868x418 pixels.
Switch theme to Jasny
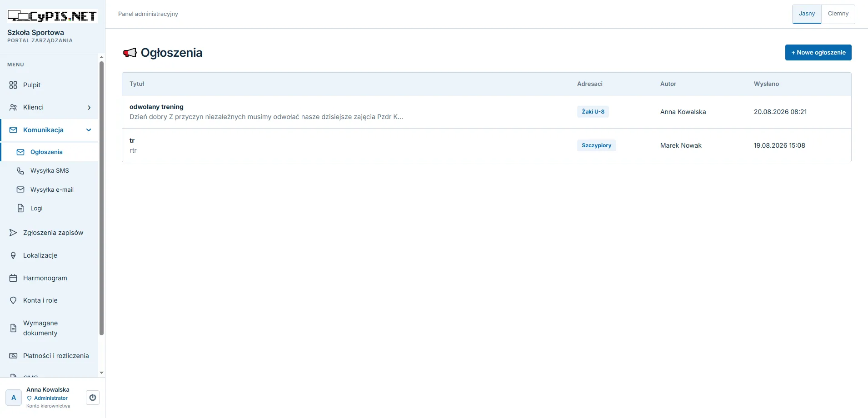(807, 14)
